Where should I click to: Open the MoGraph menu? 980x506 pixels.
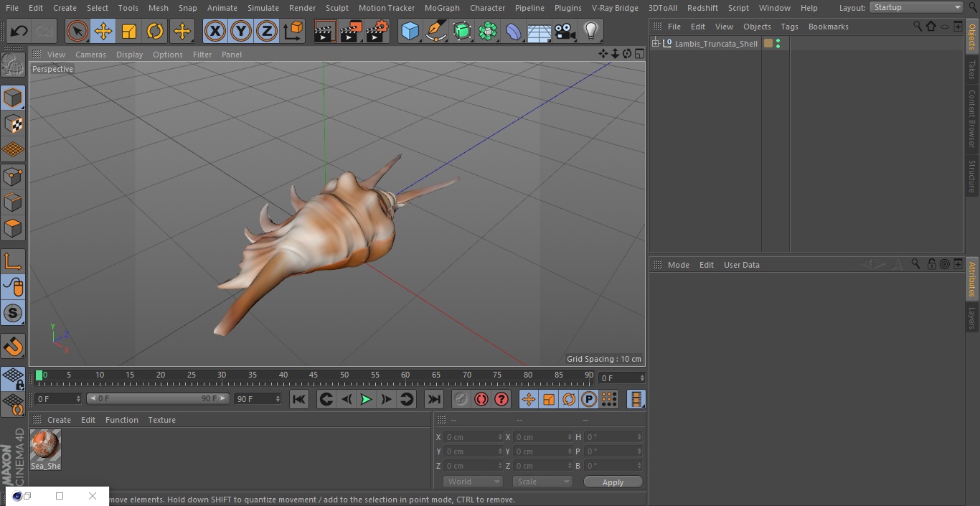[442, 8]
